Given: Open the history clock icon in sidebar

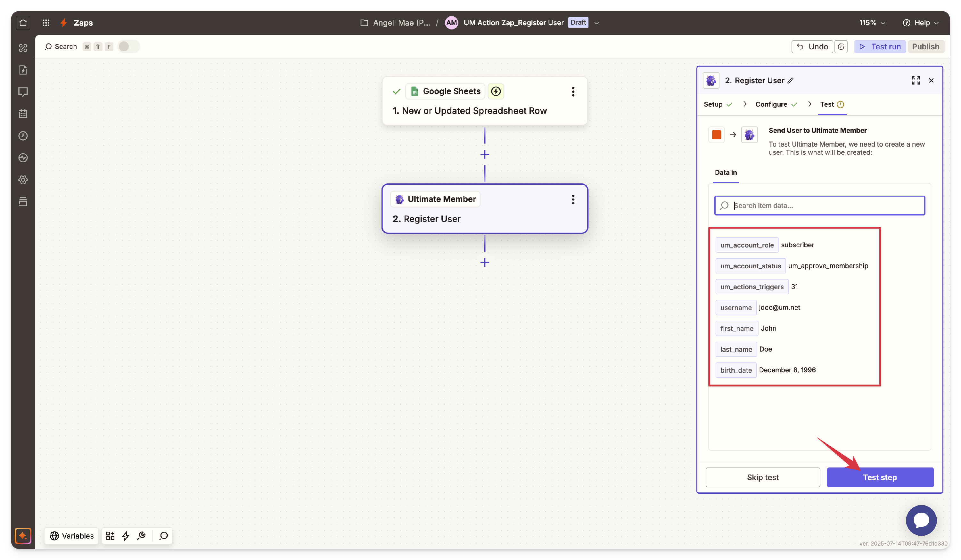Looking at the screenshot, I should coord(23,136).
